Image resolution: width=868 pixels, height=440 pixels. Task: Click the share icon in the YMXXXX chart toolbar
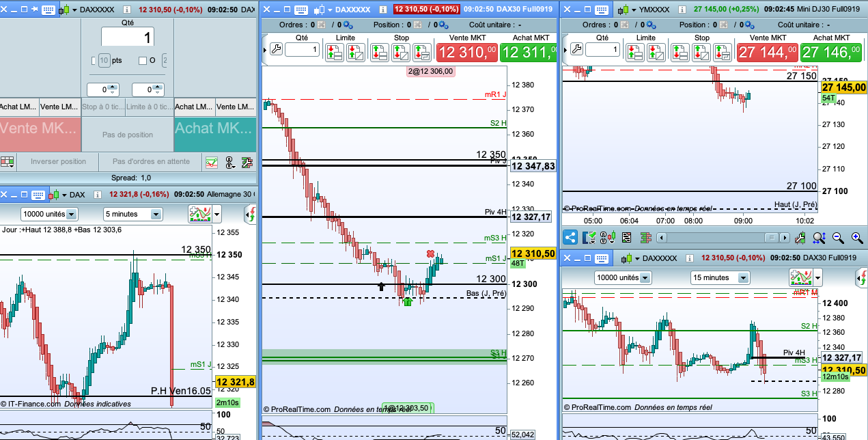pyautogui.click(x=570, y=237)
